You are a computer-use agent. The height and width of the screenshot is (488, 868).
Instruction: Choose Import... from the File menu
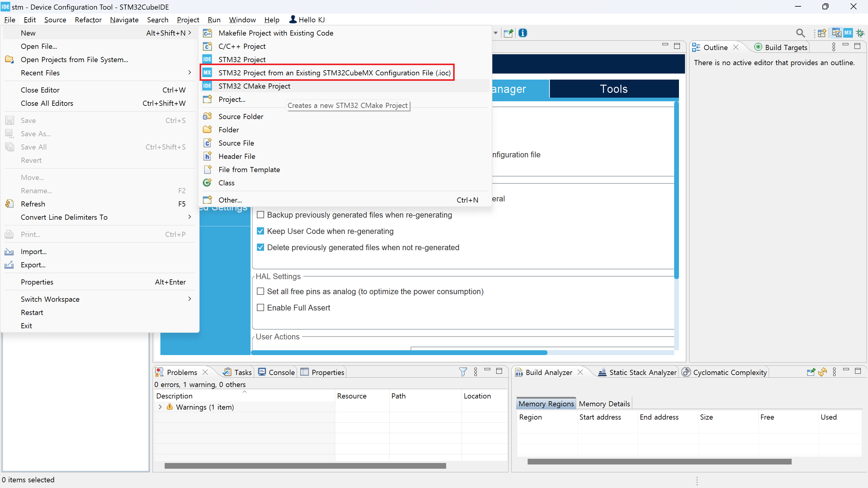tap(34, 252)
